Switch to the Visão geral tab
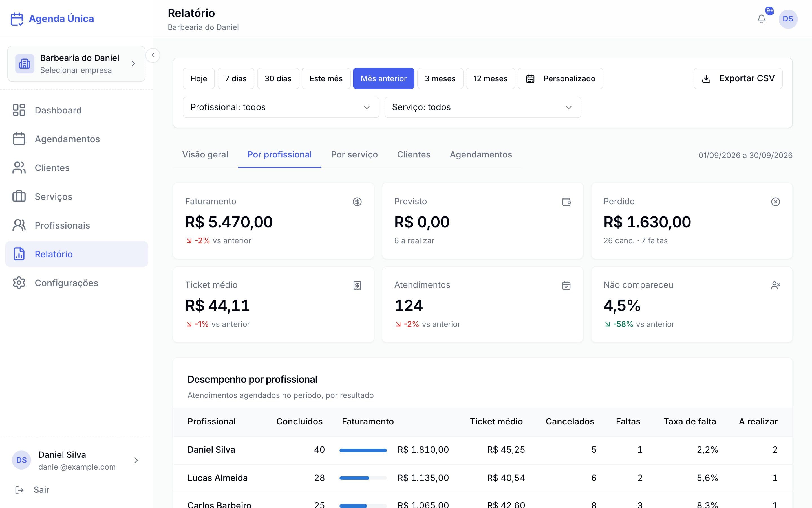Viewport: 812px width, 508px height. tap(205, 155)
